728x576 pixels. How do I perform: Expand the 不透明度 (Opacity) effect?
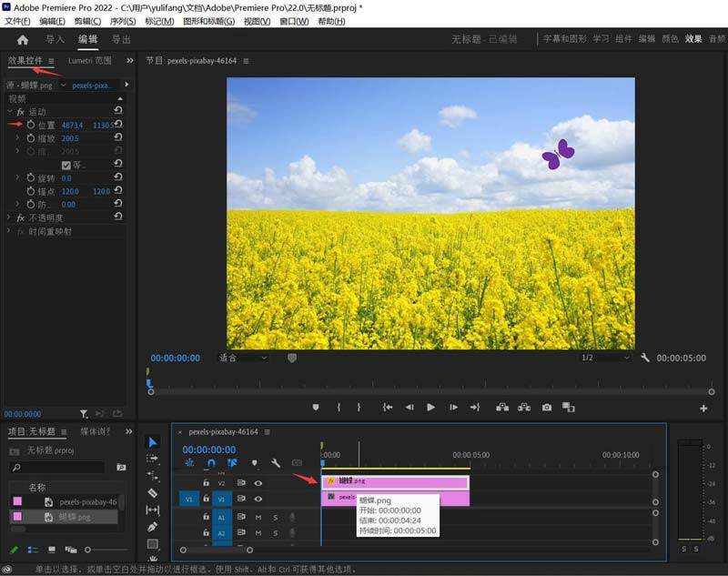click(x=9, y=218)
